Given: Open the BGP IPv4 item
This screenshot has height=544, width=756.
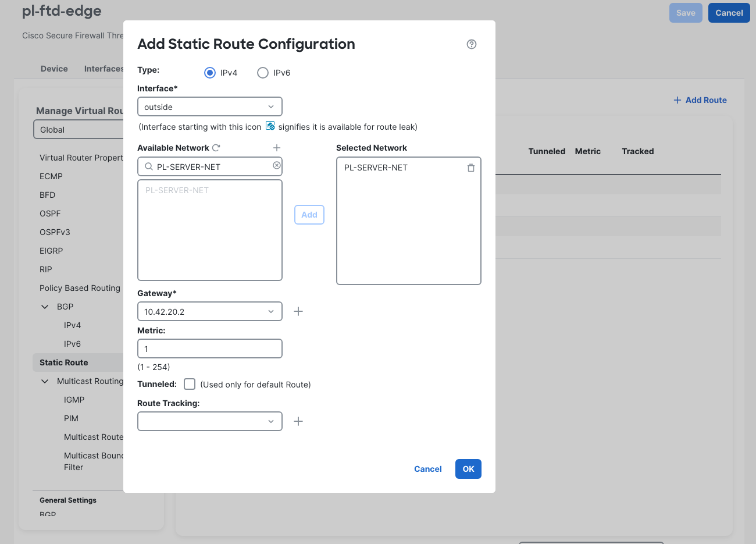Looking at the screenshot, I should coord(72,325).
